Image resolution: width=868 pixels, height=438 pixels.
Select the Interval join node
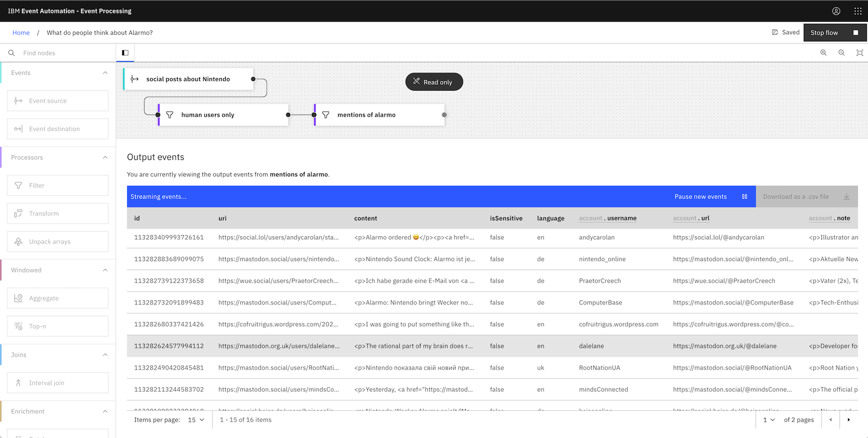click(58, 383)
